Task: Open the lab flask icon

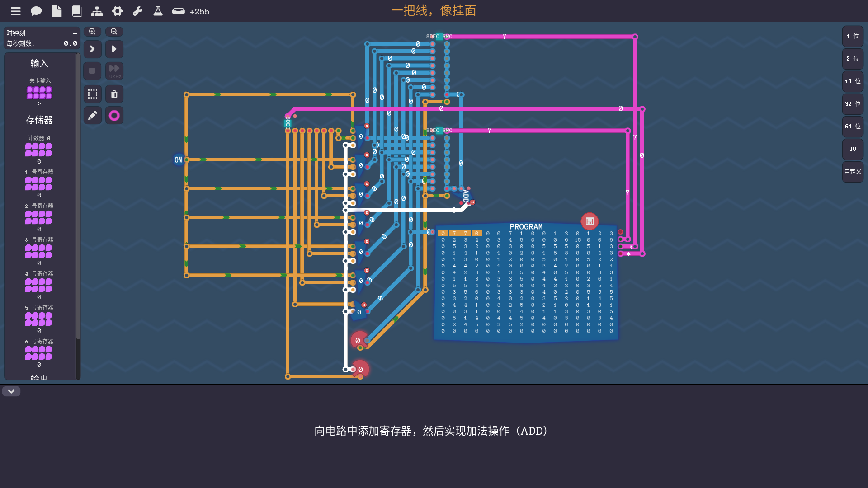Action: coord(158,11)
